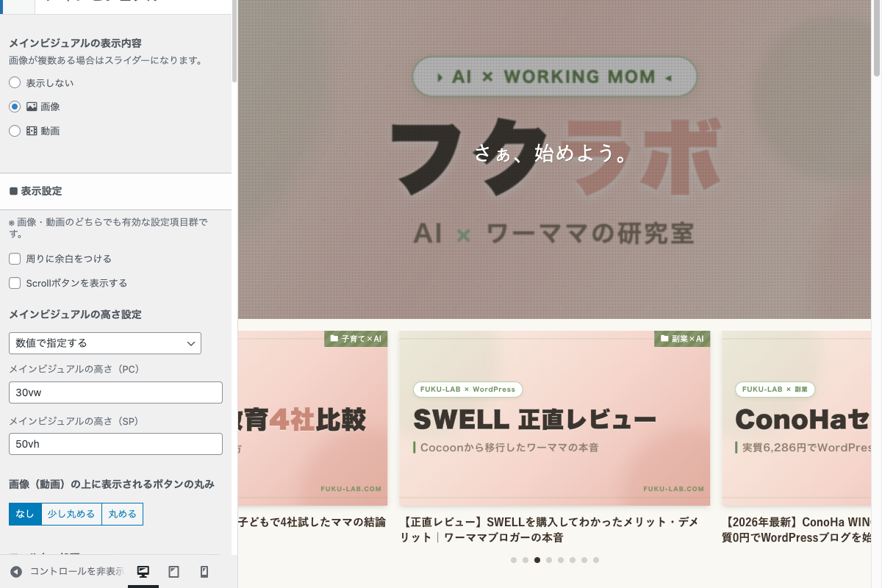Click the AI × WORKING MOM badge
Image resolution: width=882 pixels, height=588 pixels.
point(555,76)
